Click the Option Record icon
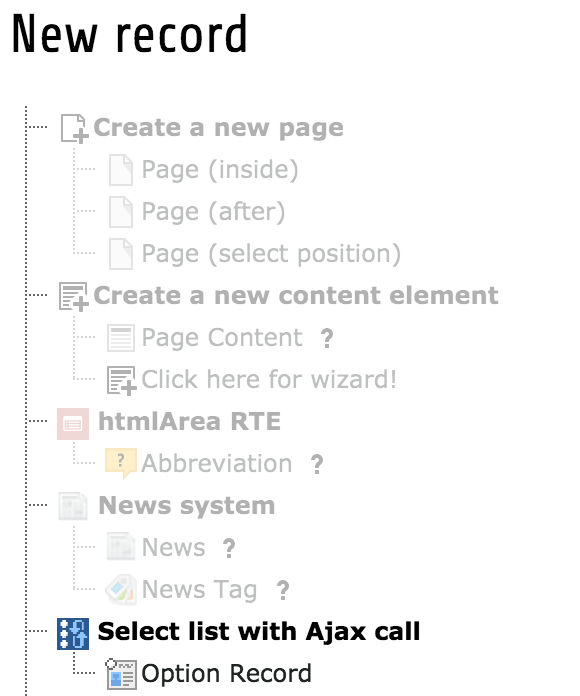 121,674
